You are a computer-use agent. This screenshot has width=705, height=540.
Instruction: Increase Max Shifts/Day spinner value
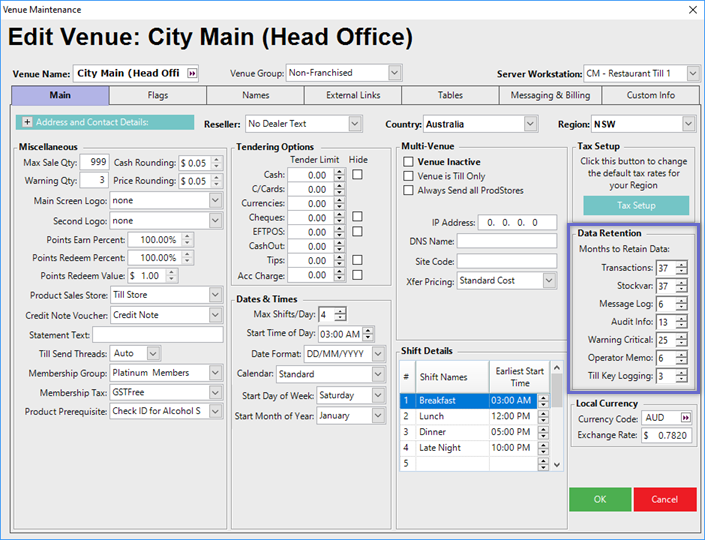[x=340, y=311]
